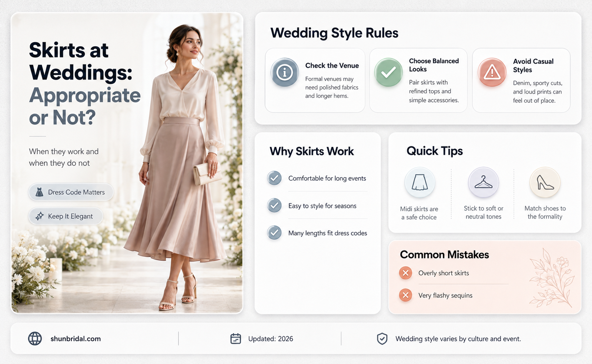Viewport: 592px width, 364px height.
Task: Select the midi skirt icon
Action: pyautogui.click(x=419, y=182)
